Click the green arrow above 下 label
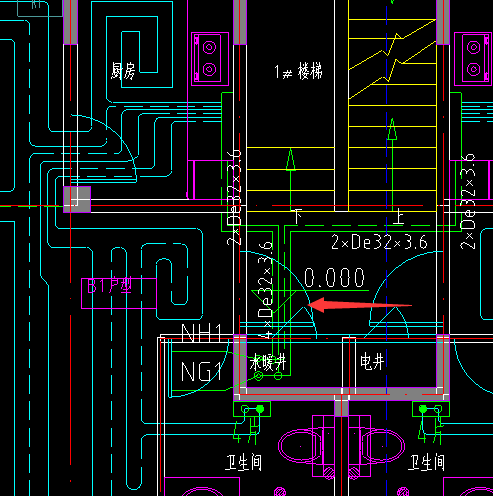The width and height of the screenshot is (493, 496). 291,180
